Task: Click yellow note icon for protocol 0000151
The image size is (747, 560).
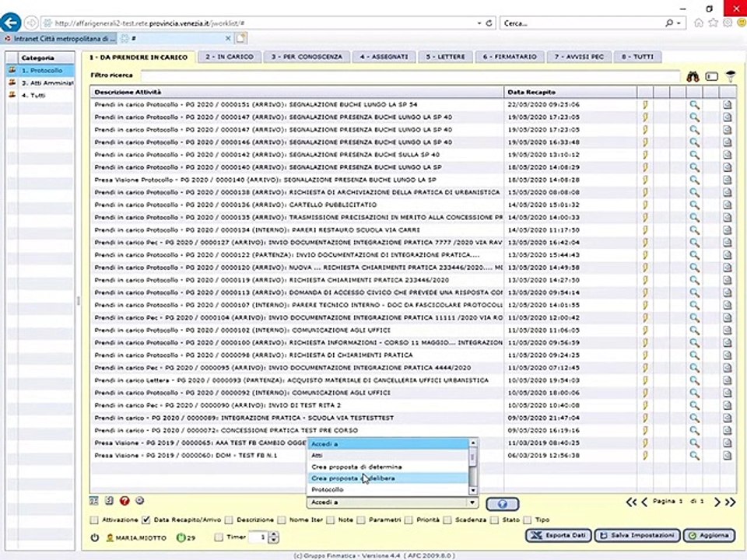Action: [645, 105]
